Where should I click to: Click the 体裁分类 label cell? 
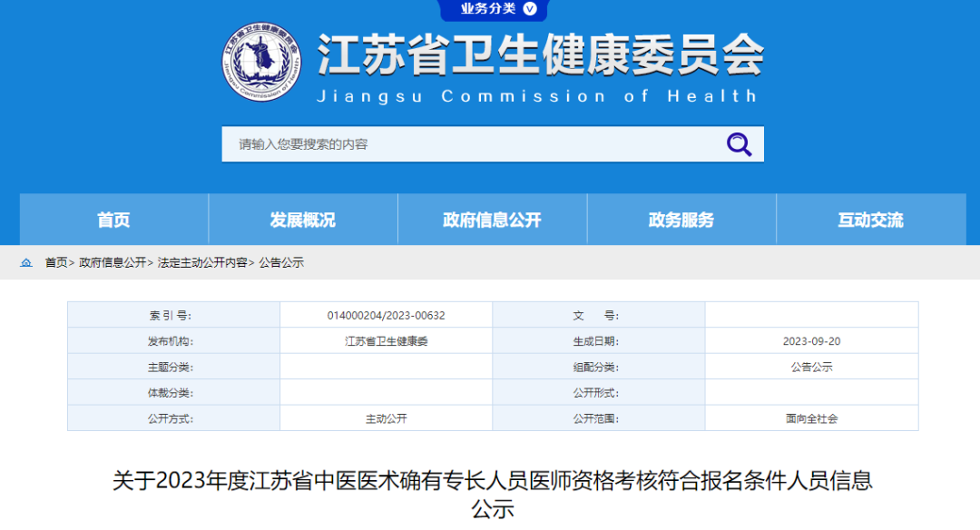[x=173, y=392]
